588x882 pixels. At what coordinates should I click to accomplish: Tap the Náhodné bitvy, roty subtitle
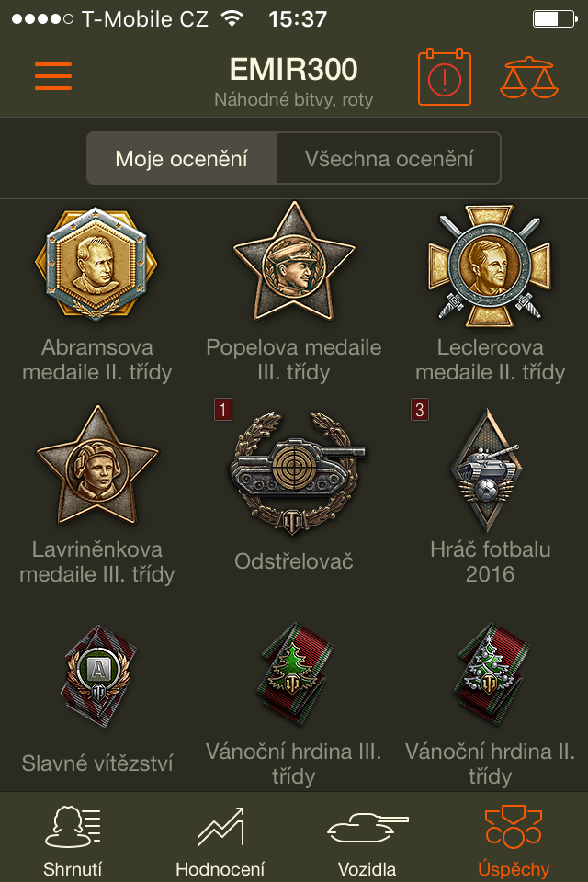tap(293, 100)
